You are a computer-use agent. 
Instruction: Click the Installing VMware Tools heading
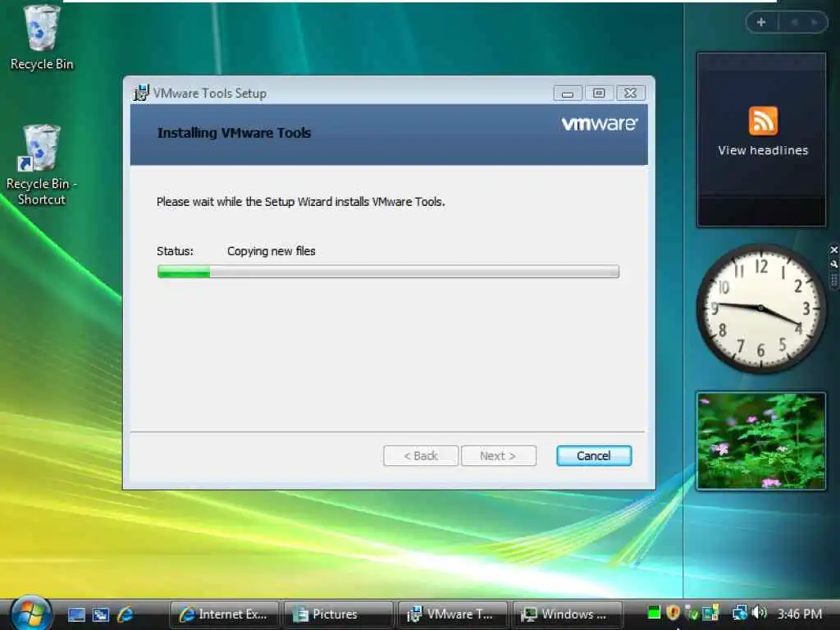[234, 133]
